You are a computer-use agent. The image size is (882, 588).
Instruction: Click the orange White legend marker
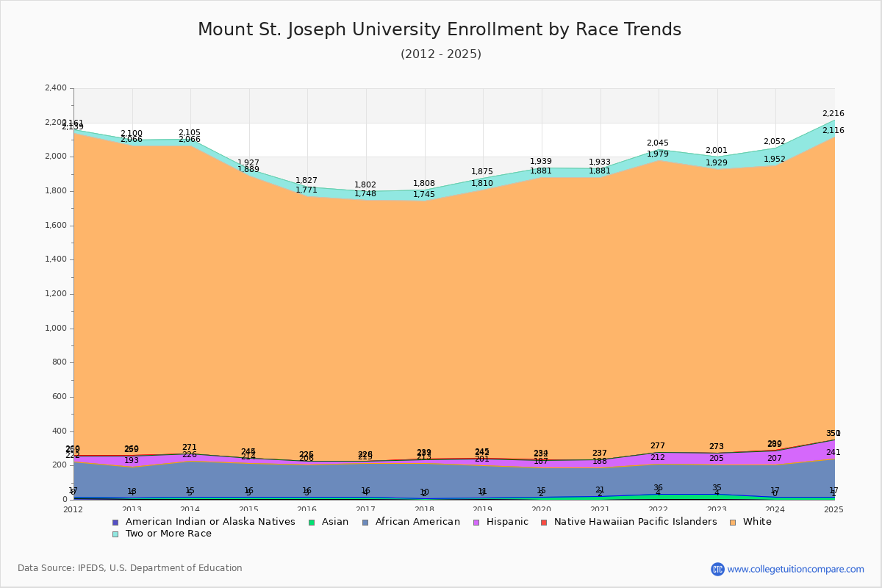pyautogui.click(x=733, y=523)
